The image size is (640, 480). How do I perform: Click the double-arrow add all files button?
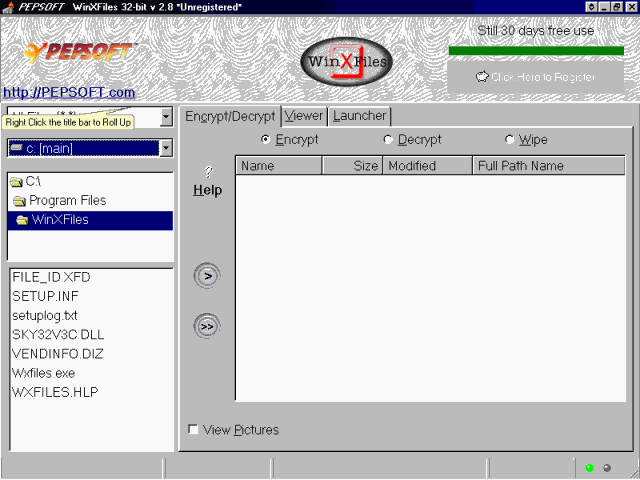[207, 325]
